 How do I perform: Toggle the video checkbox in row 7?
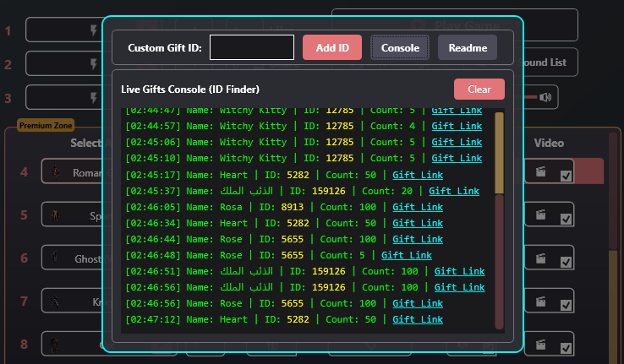[x=566, y=305]
